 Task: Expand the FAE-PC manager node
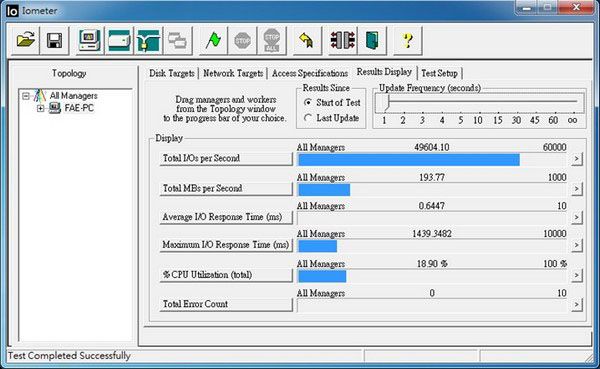coord(40,108)
